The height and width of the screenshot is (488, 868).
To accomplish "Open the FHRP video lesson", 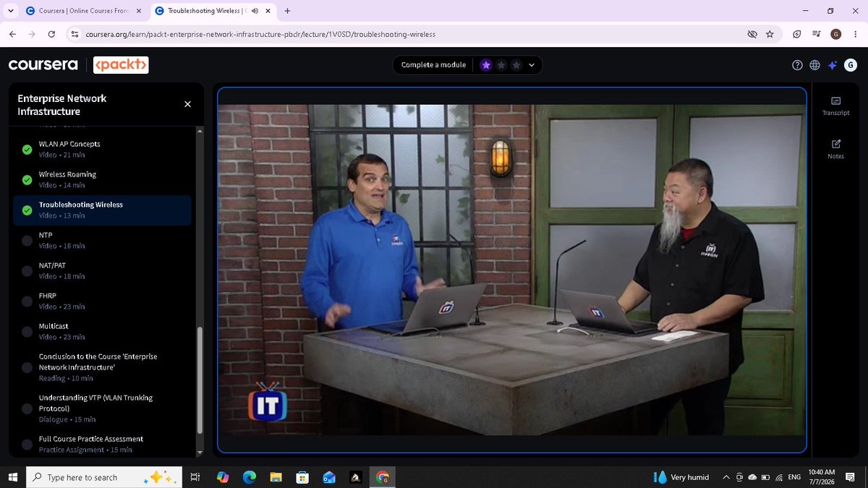I will [102, 301].
